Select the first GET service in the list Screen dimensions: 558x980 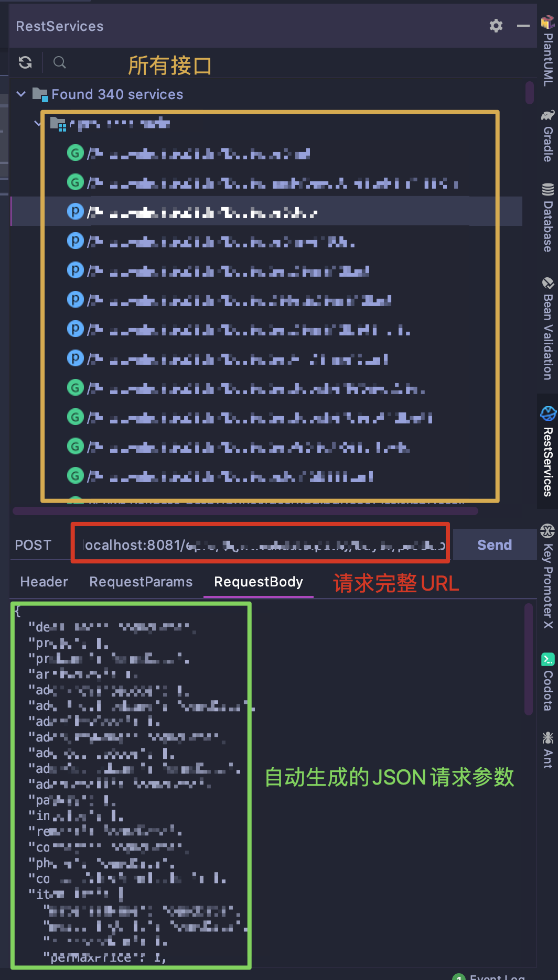(266, 154)
